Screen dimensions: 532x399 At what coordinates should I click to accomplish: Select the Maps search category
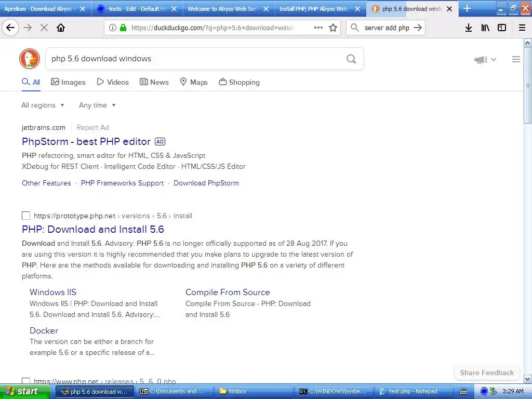point(194,82)
